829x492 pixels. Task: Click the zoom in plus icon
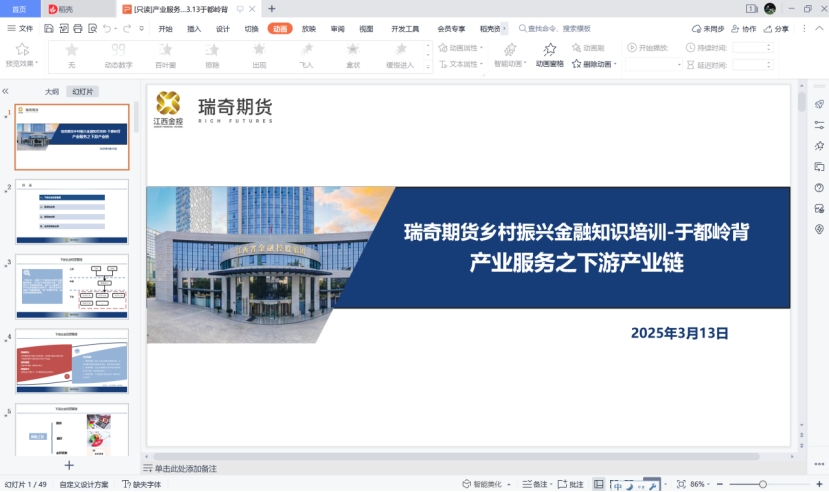[819, 484]
